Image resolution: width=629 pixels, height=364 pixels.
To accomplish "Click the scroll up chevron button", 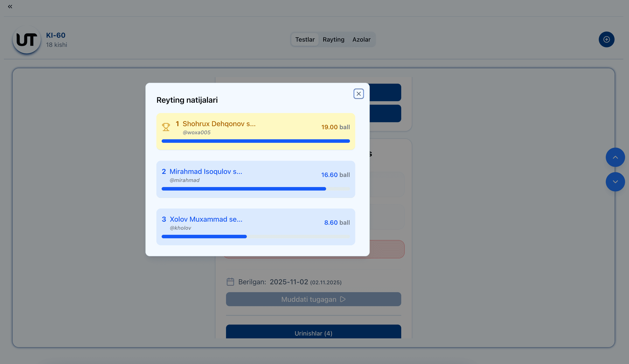I will click(615, 157).
